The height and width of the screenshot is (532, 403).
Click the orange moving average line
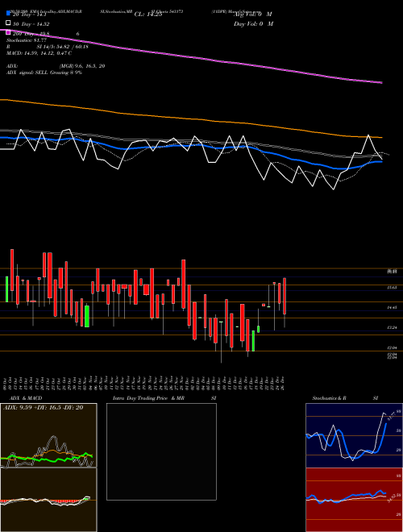[x=190, y=118]
